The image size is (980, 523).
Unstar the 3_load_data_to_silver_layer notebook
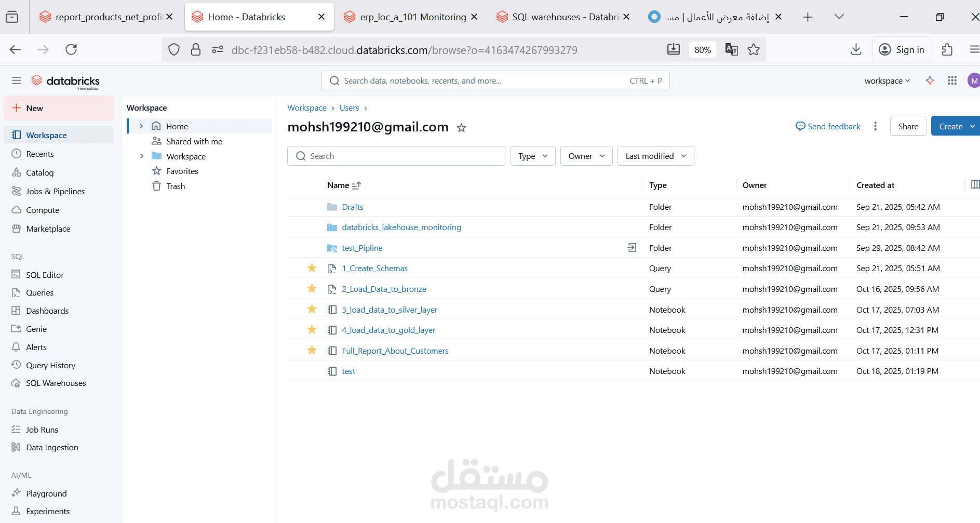(312, 309)
